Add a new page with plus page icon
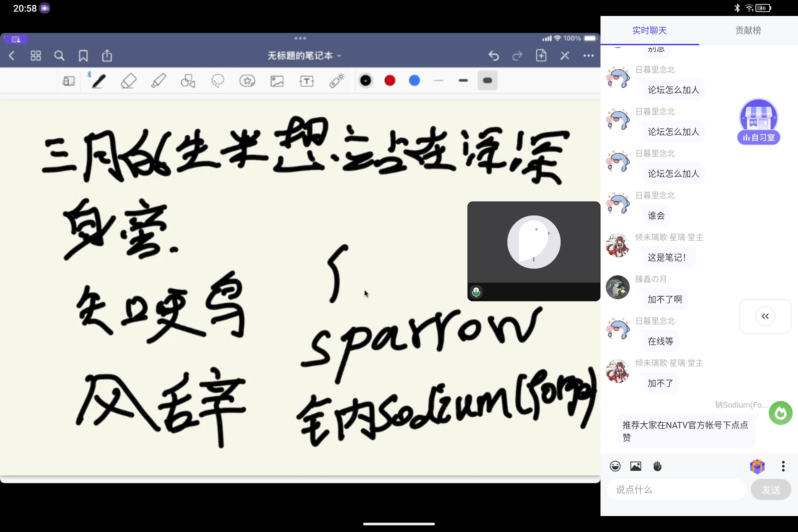 [x=541, y=56]
